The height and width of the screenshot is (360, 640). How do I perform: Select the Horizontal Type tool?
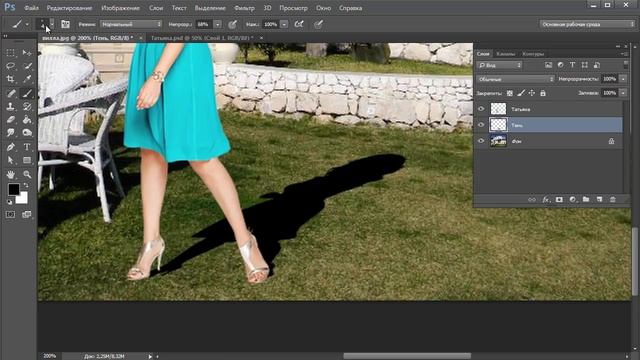[x=27, y=147]
